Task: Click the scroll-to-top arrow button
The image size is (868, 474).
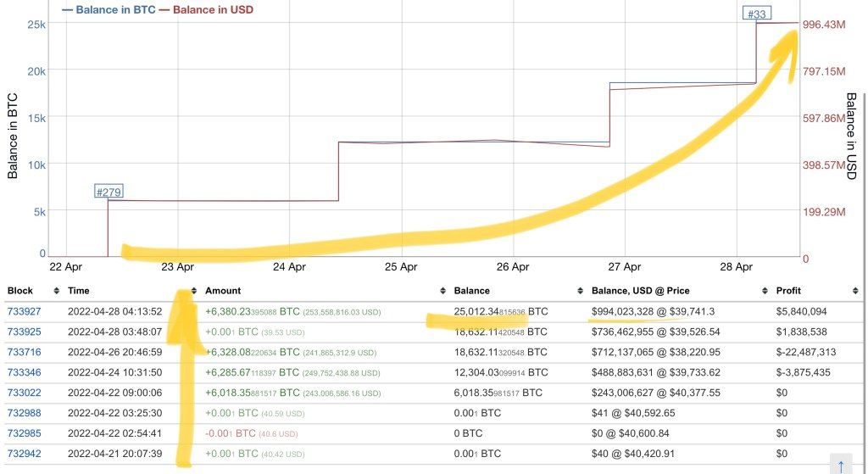Action: 840,464
